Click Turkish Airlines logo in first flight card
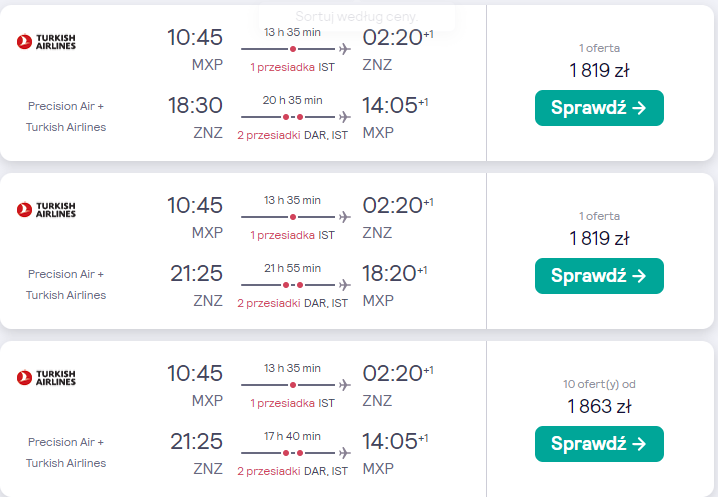Viewport: 718px width, 497px height. (x=46, y=42)
